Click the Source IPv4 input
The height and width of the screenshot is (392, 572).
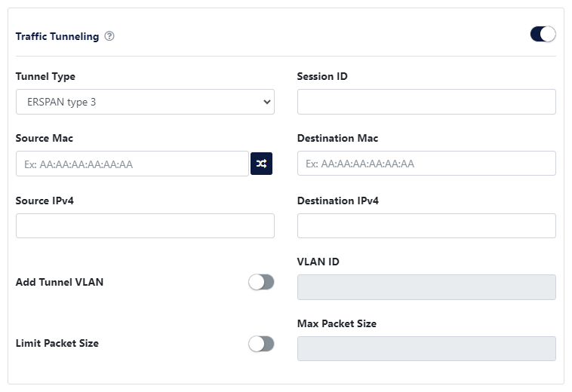(145, 225)
